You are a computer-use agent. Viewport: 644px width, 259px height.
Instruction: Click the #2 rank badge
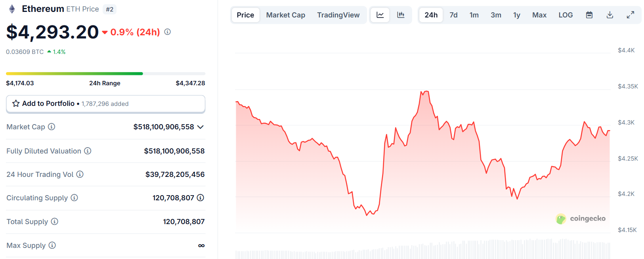coord(110,9)
